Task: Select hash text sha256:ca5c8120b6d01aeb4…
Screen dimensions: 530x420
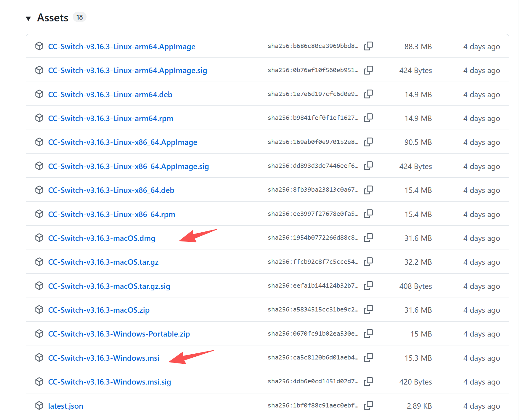Action: pos(313,358)
